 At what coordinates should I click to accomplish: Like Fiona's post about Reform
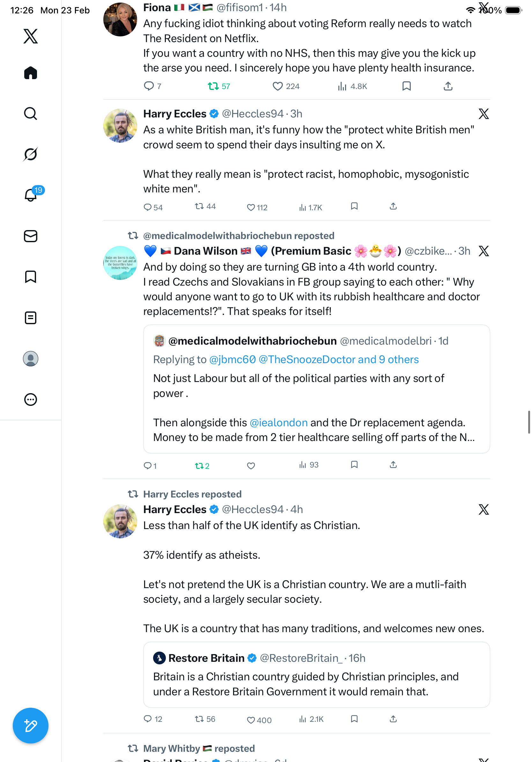point(277,86)
